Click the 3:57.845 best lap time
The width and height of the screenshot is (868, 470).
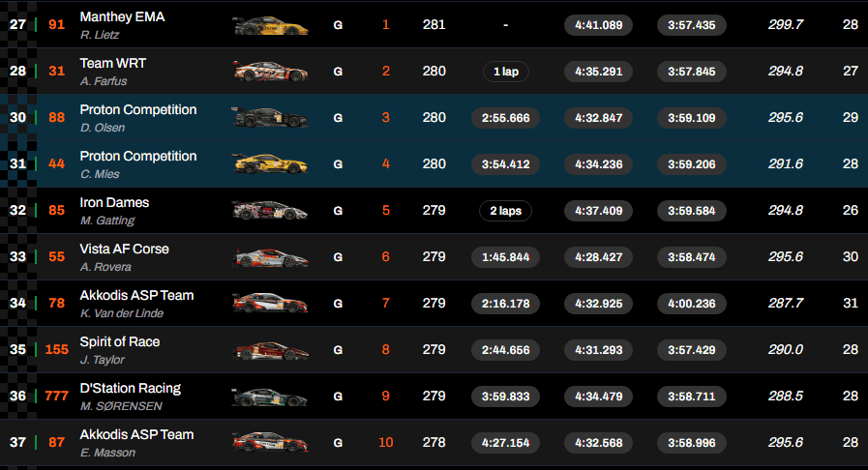click(692, 72)
